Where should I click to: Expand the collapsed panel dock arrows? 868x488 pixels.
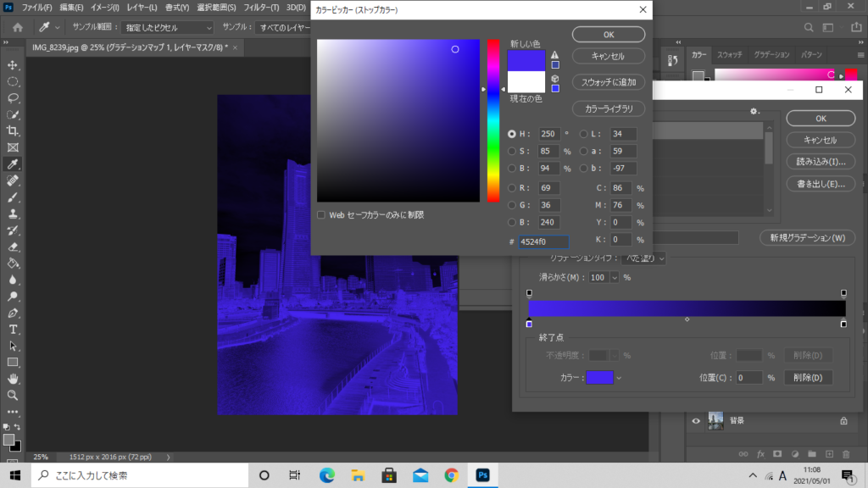coord(679,42)
